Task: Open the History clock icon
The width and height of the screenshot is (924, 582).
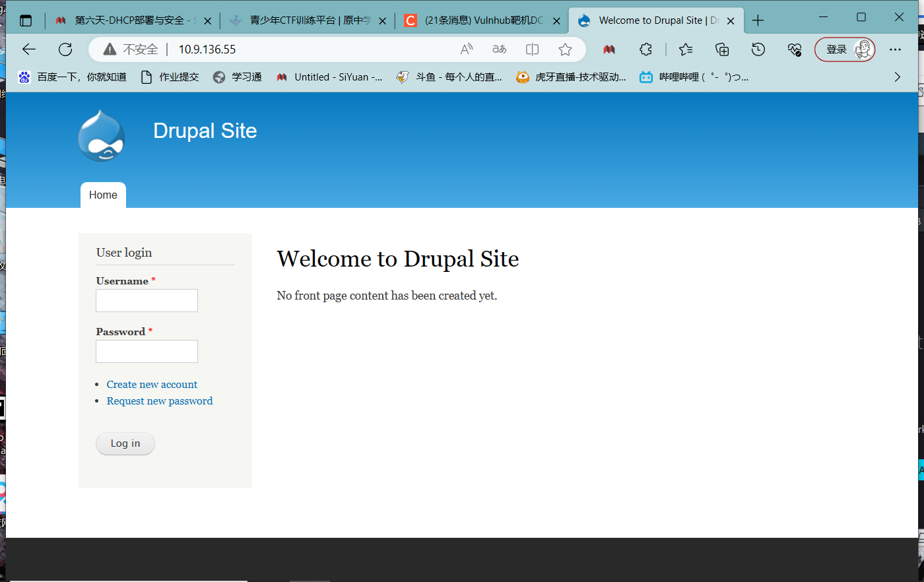Action: coord(758,49)
